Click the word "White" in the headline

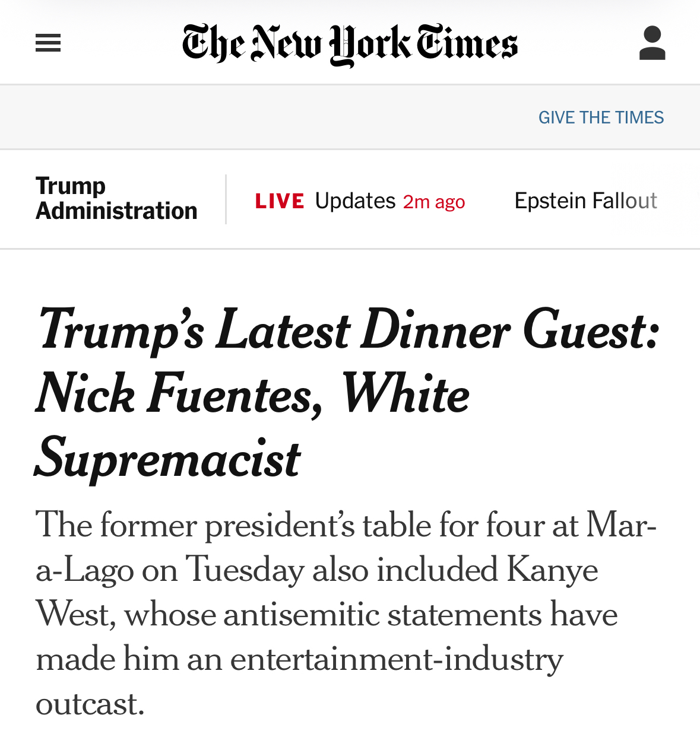click(x=405, y=394)
